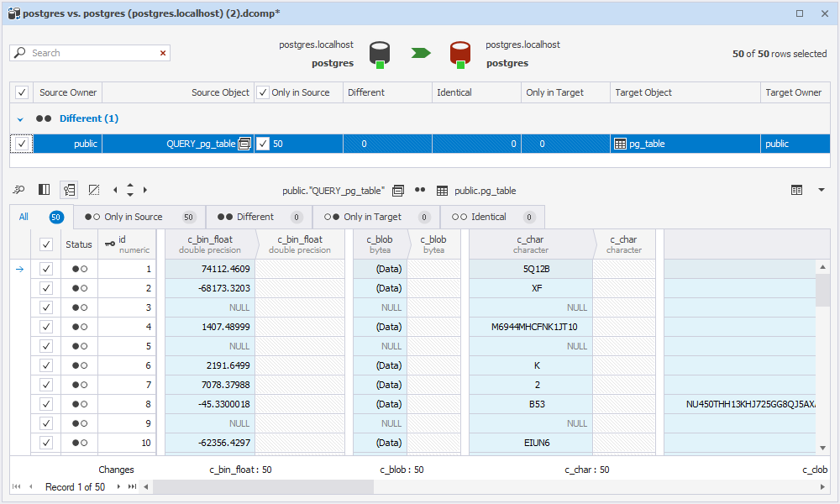Click the source database cylinder icon
The width and height of the screenshot is (840, 504).
tap(380, 54)
